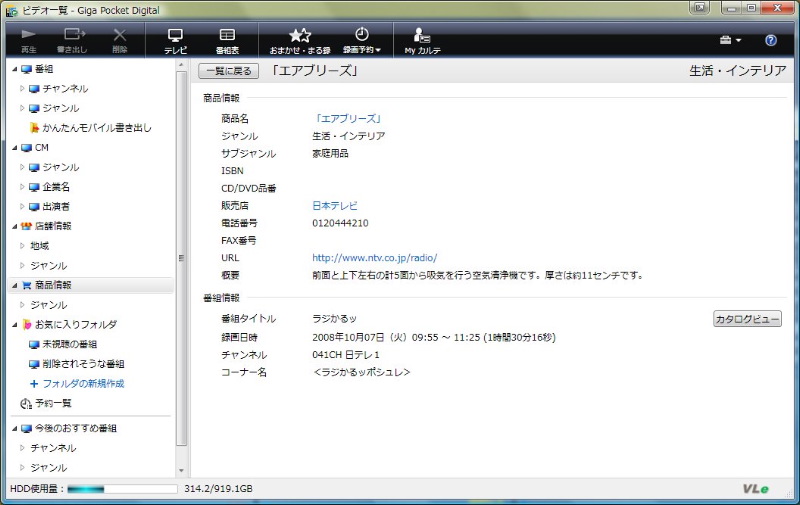Click the 日本テレビ store link

[334, 205]
